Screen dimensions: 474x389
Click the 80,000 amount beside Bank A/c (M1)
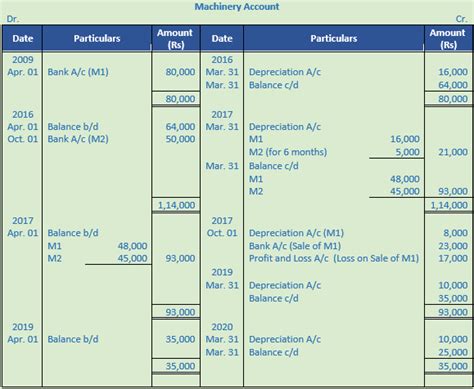[x=180, y=72]
